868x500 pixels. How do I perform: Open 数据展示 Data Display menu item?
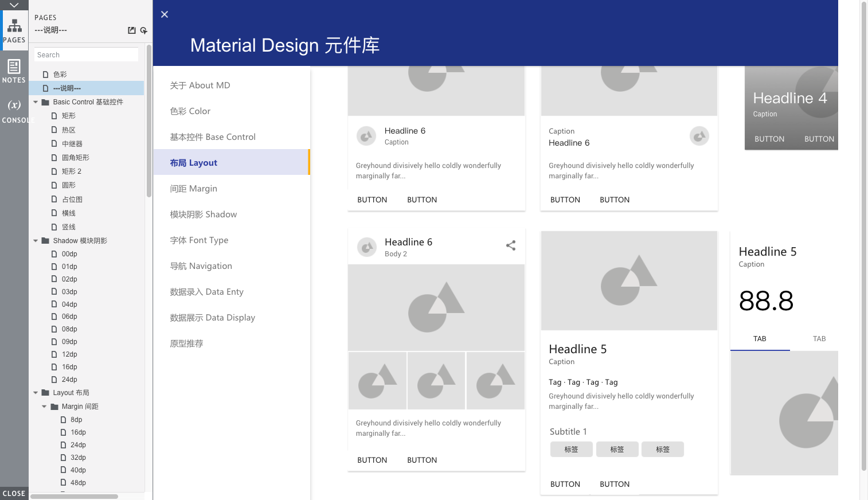tap(232, 318)
